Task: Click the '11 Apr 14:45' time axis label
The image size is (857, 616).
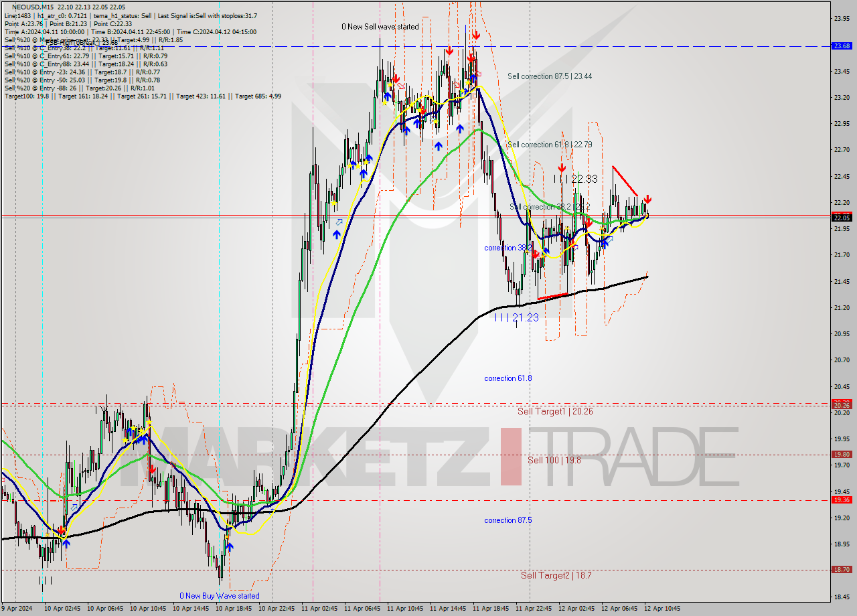Action: pos(449,609)
